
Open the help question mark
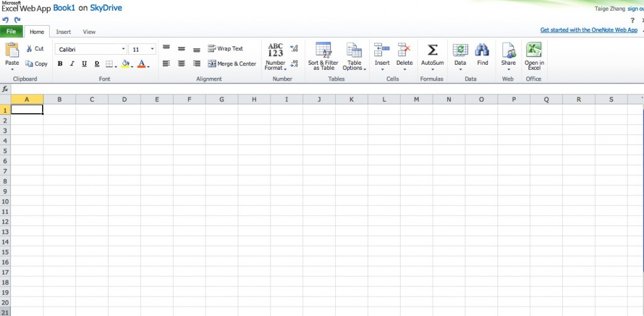(633, 20)
